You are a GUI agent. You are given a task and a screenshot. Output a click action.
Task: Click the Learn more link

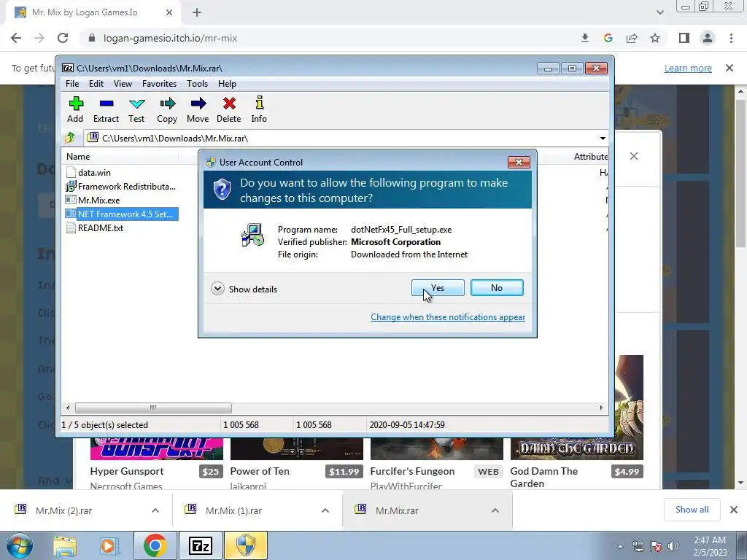[688, 68]
